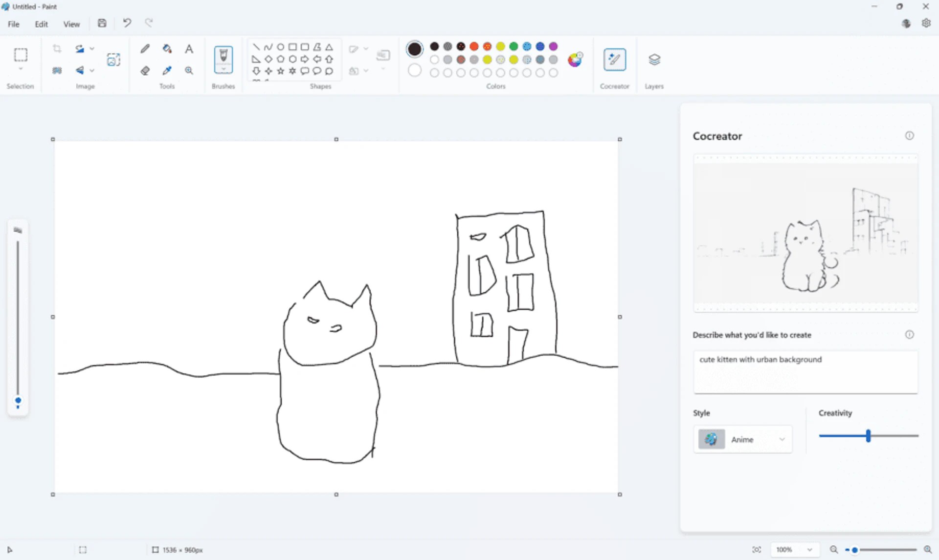This screenshot has height=560, width=939.
Task: Select the Pencil tool
Action: point(145,49)
